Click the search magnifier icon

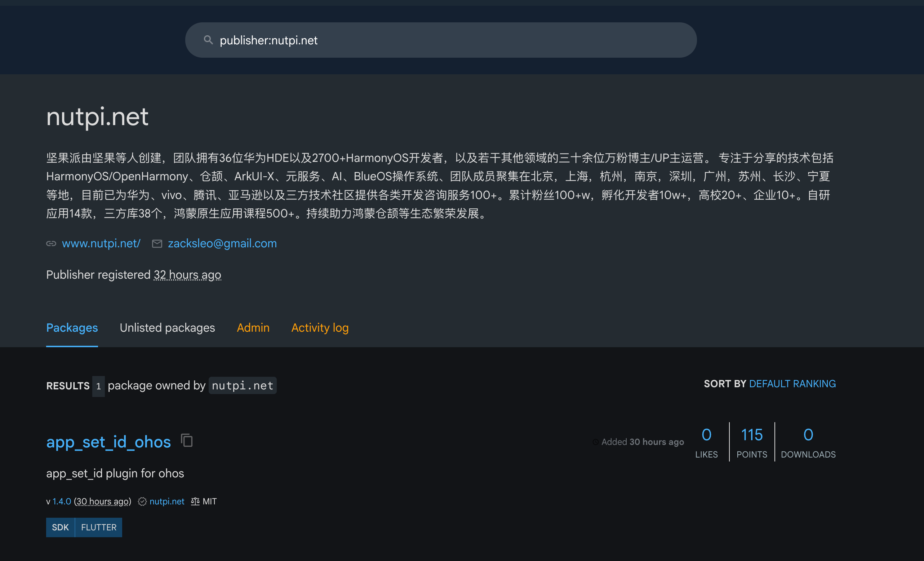[209, 40]
